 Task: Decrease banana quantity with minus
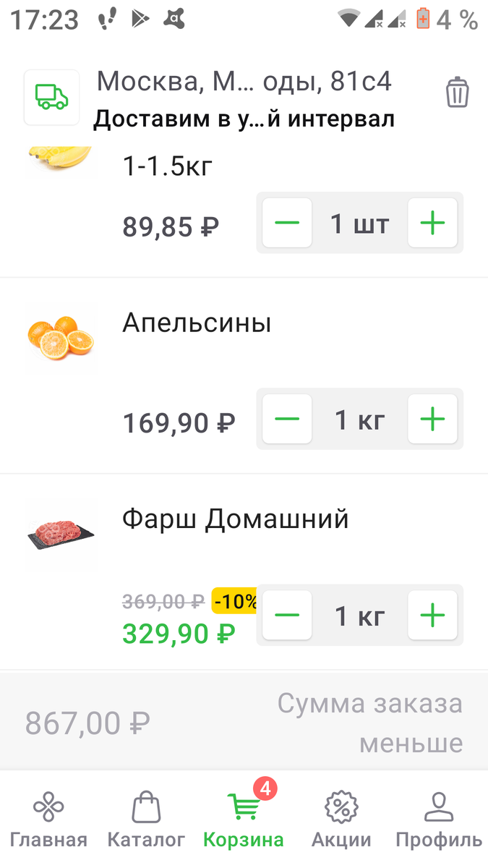click(287, 223)
